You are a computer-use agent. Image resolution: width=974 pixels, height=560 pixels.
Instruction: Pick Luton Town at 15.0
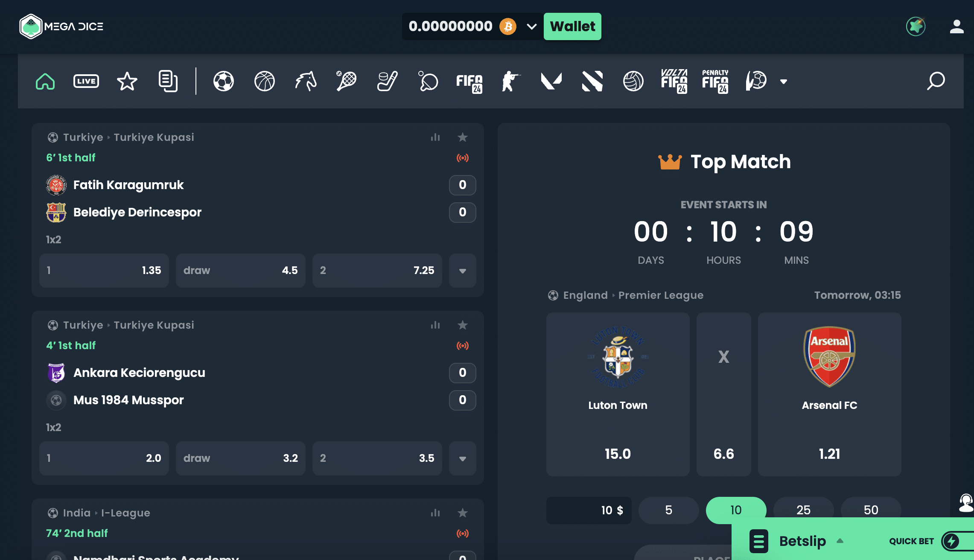pos(618,394)
